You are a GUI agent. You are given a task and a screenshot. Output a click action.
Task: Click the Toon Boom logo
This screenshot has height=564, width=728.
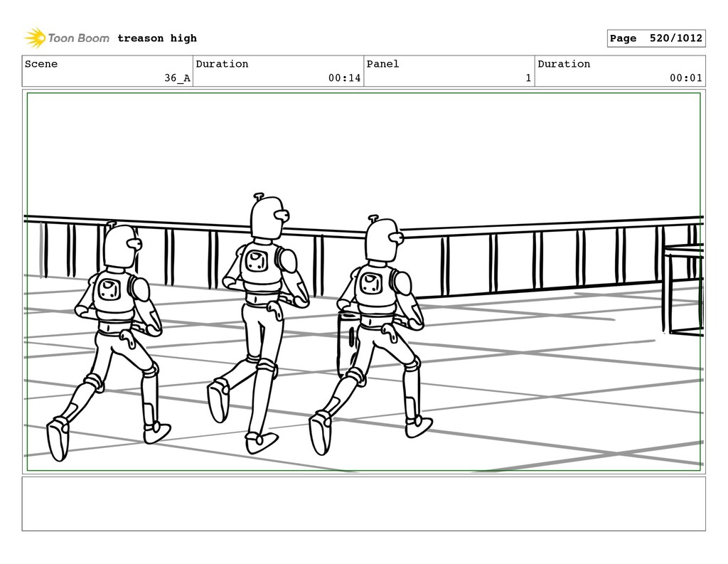pos(67,38)
